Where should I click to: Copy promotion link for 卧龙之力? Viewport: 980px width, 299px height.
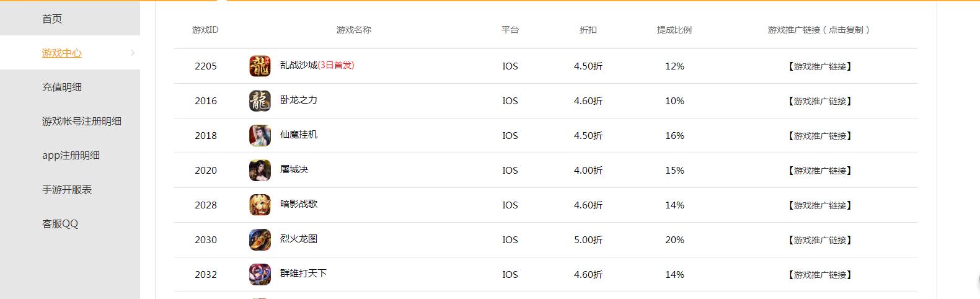819,101
